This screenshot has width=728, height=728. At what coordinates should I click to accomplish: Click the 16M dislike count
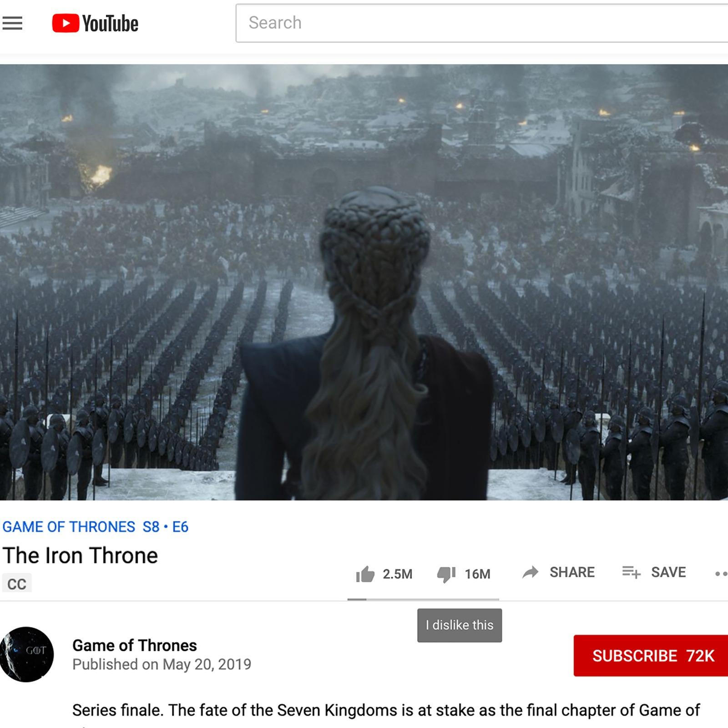pos(477,574)
